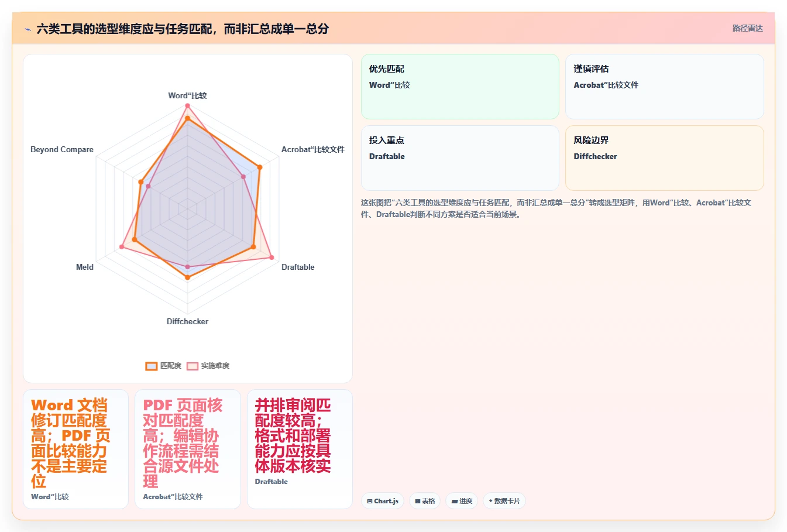The width and height of the screenshot is (787, 532).
Task: Click the 数据卡片 tag chip
Action: tap(504, 501)
